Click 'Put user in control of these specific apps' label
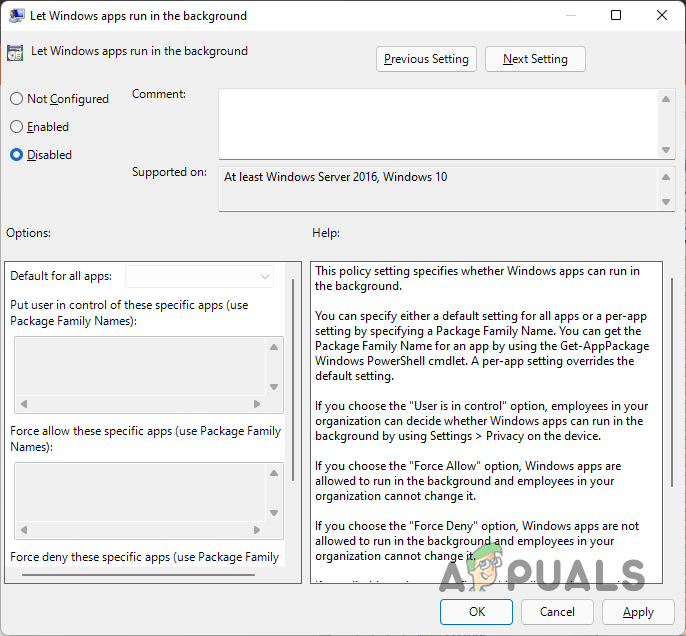Screen dimensions: 686x636 tap(129, 313)
